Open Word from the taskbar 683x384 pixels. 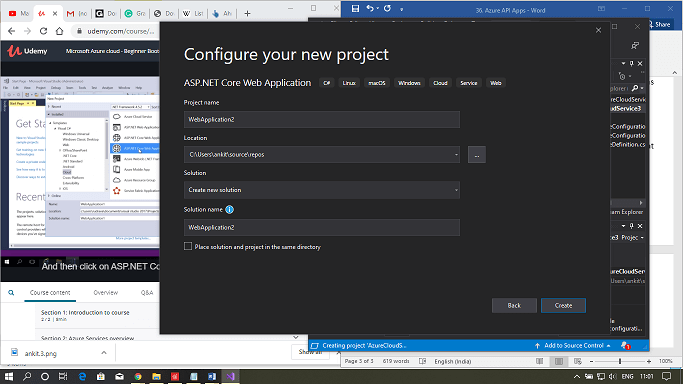tap(212, 376)
